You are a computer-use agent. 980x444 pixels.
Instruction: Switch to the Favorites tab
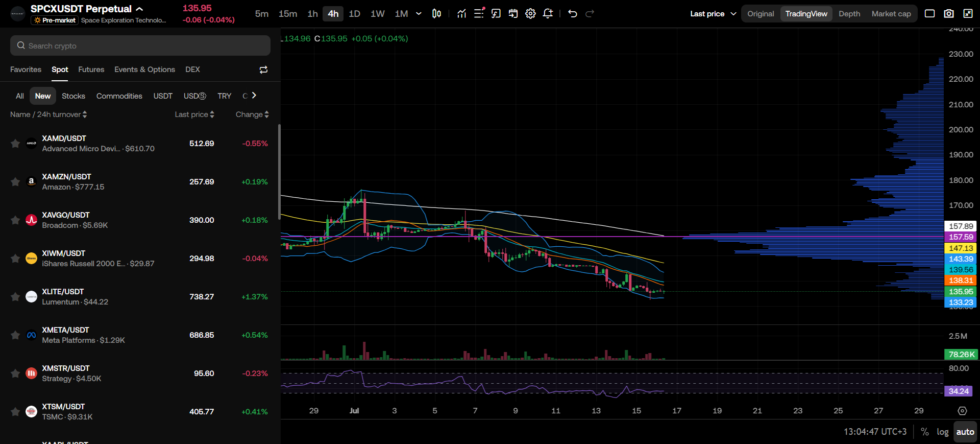click(x=26, y=69)
